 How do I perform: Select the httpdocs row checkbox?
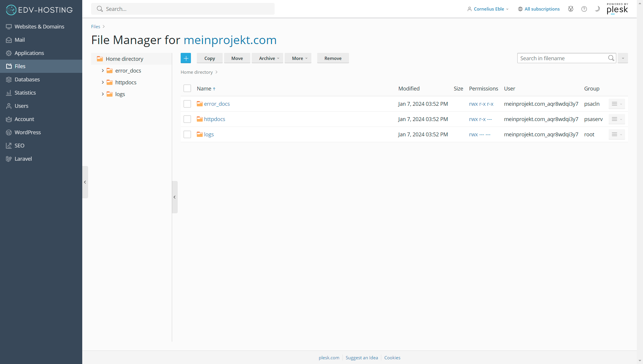coord(187,119)
